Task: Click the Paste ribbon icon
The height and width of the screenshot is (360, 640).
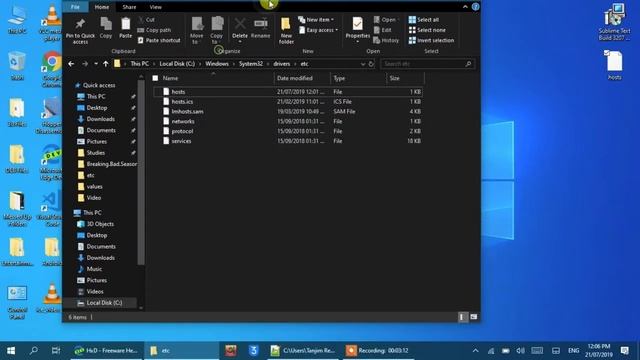Action: [125, 28]
